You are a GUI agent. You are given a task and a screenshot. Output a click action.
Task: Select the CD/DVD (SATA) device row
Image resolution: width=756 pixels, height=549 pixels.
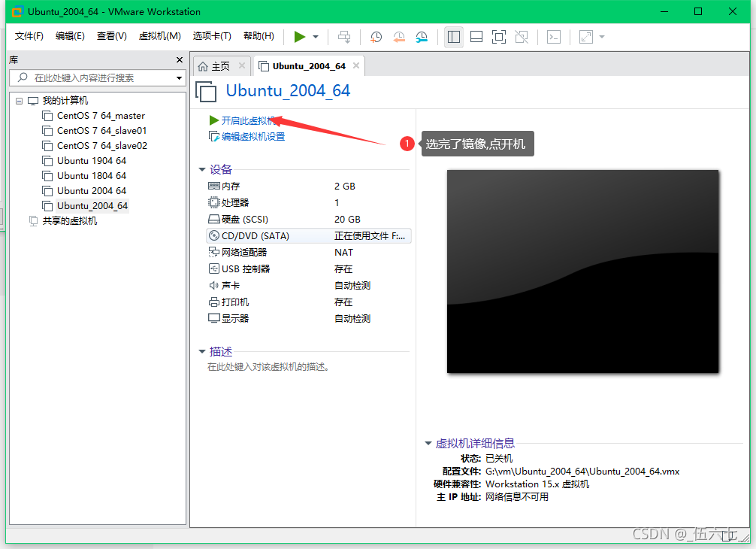(x=309, y=236)
